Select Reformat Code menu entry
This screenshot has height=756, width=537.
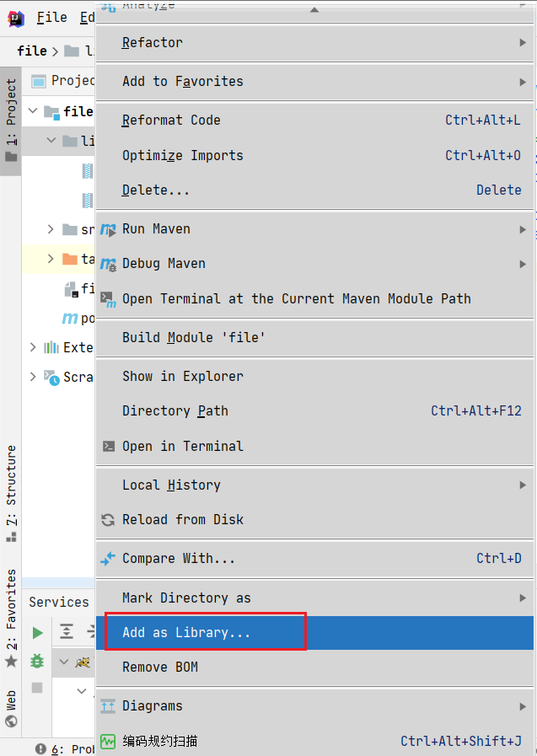pos(171,121)
